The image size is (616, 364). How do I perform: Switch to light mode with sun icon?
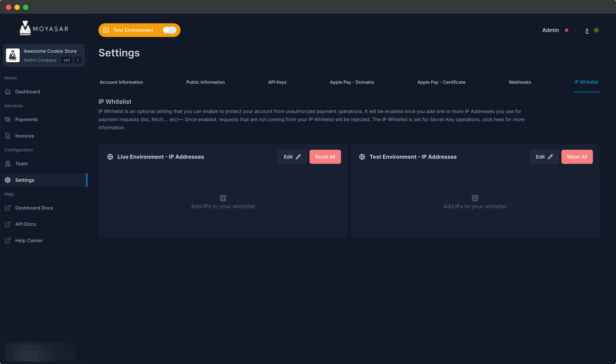click(x=596, y=30)
